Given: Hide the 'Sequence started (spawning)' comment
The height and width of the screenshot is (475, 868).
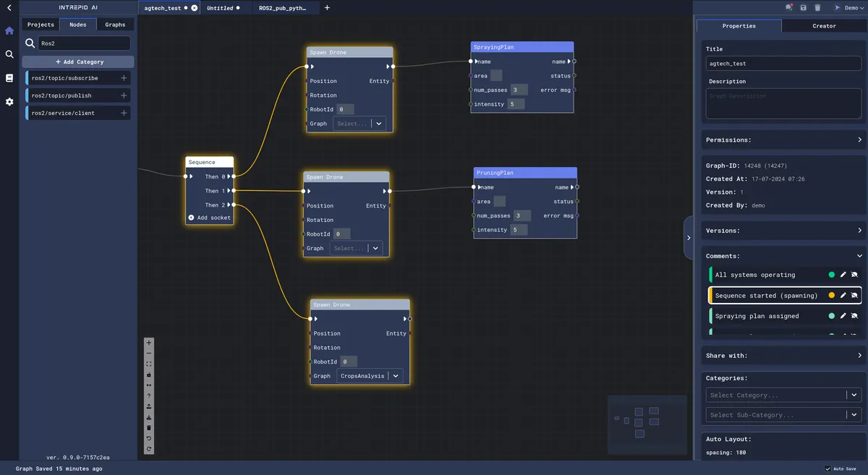Looking at the screenshot, I should [854, 296].
